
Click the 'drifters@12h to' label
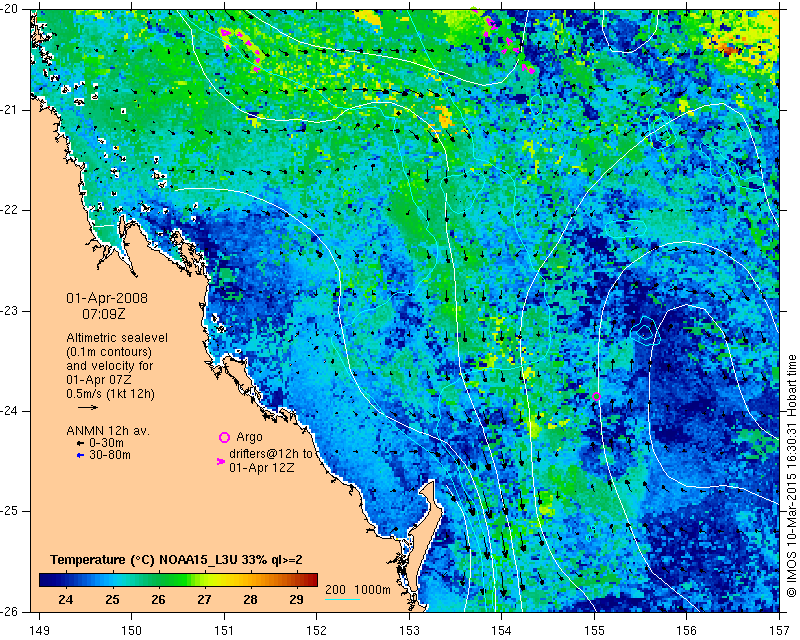(270, 454)
